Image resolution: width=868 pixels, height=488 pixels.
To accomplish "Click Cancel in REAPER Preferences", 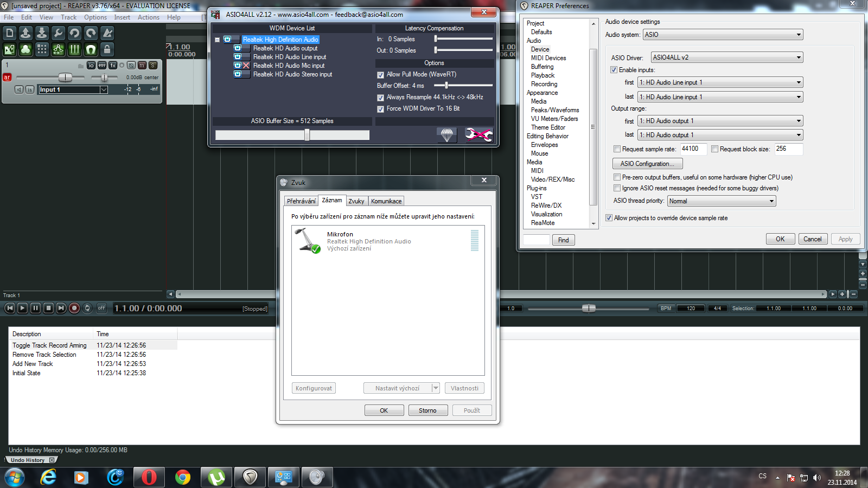I will [813, 239].
